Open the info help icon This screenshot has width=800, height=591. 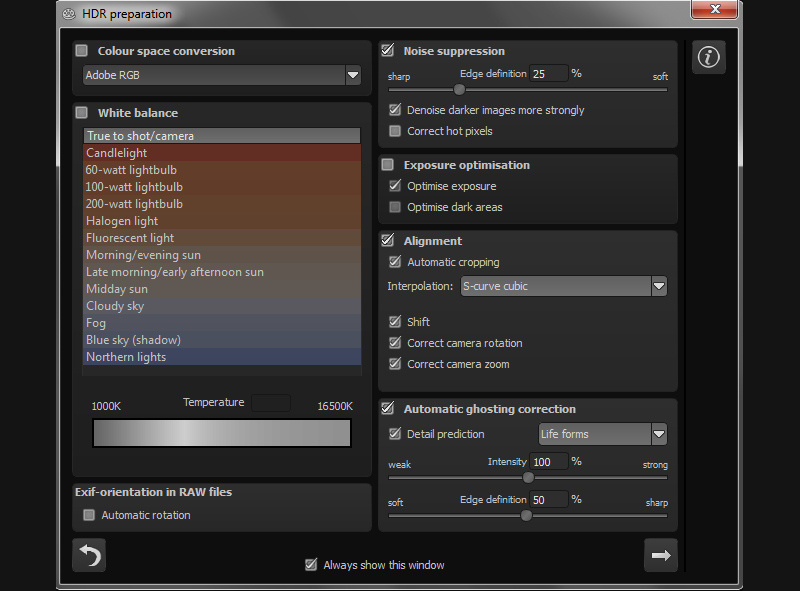coord(709,57)
